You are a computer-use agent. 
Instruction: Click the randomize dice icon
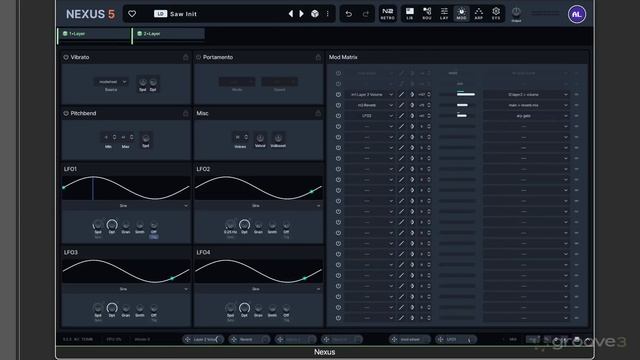(x=315, y=14)
